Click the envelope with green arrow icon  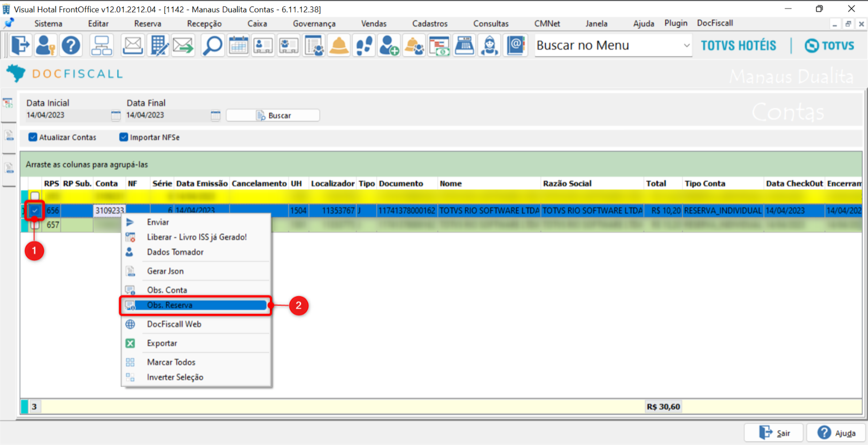(183, 45)
